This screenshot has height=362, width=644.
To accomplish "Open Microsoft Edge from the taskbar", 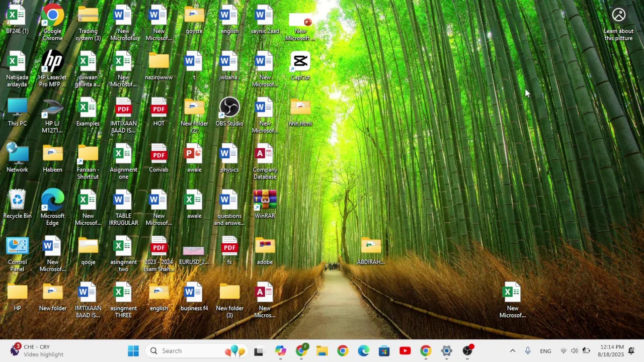I will coord(363,351).
